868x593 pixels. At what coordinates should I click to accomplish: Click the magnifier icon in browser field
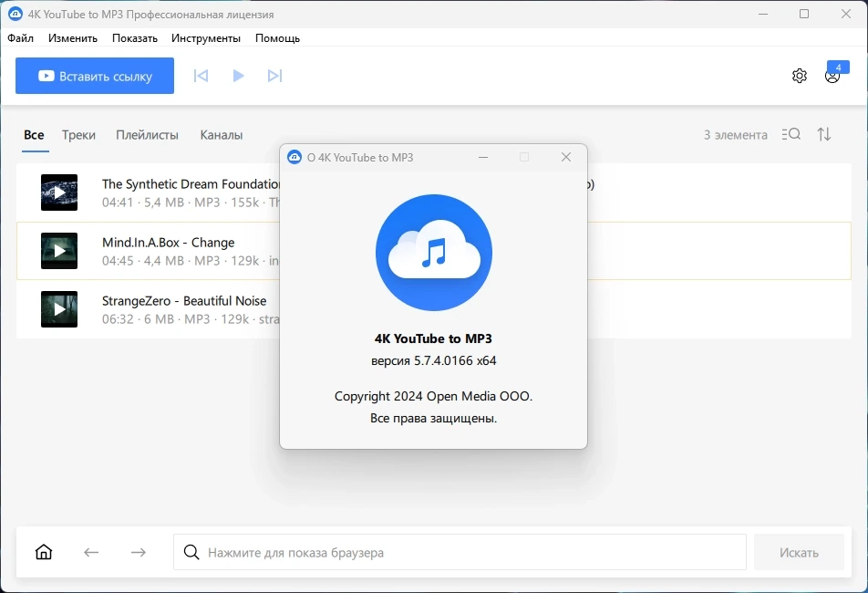pyautogui.click(x=191, y=552)
